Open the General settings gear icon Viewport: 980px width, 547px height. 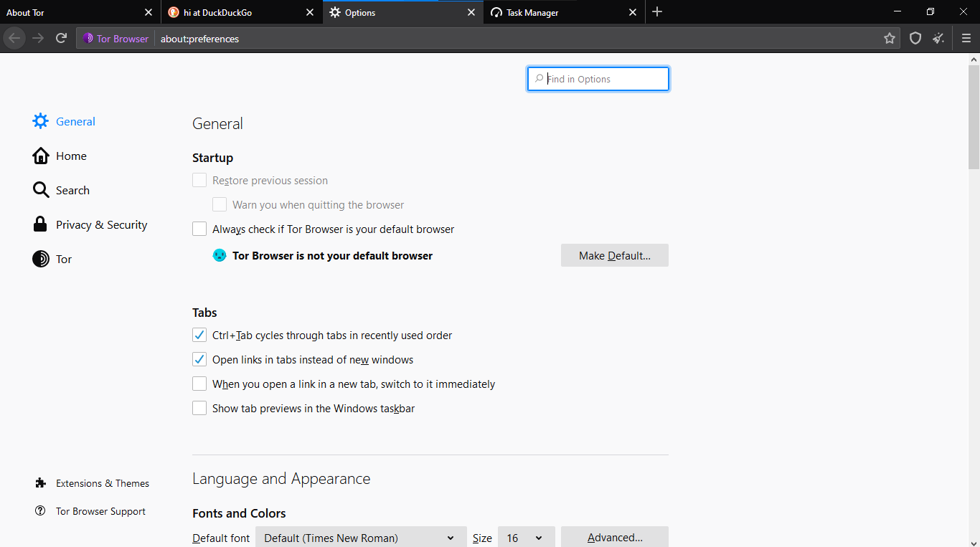(40, 120)
